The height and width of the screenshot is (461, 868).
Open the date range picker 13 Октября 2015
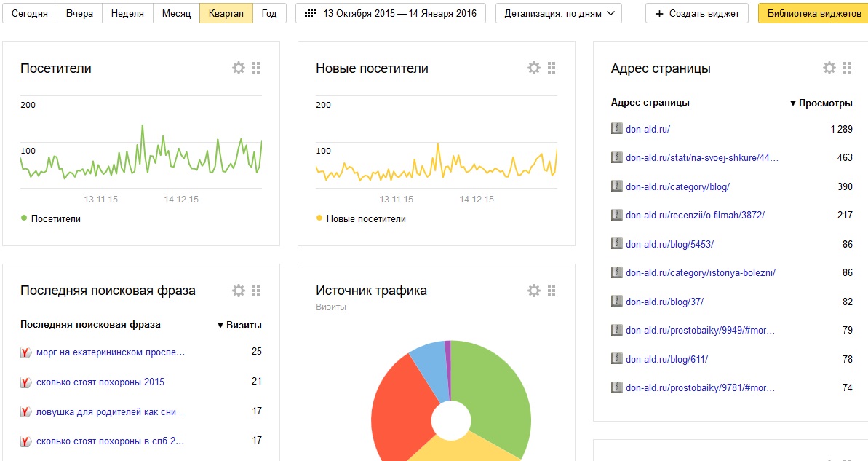point(391,13)
